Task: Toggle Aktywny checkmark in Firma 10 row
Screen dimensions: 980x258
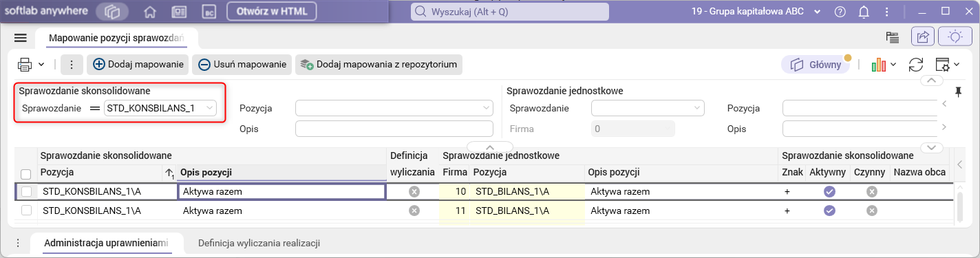Action: pyautogui.click(x=829, y=192)
